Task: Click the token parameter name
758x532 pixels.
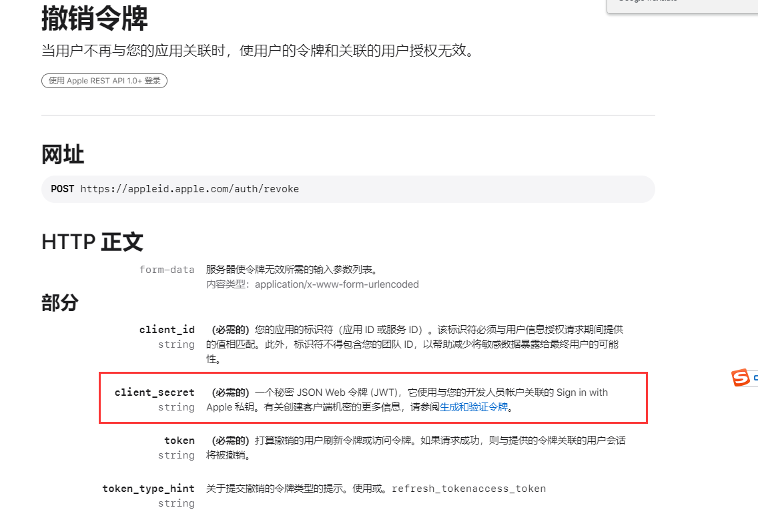Action: point(179,441)
